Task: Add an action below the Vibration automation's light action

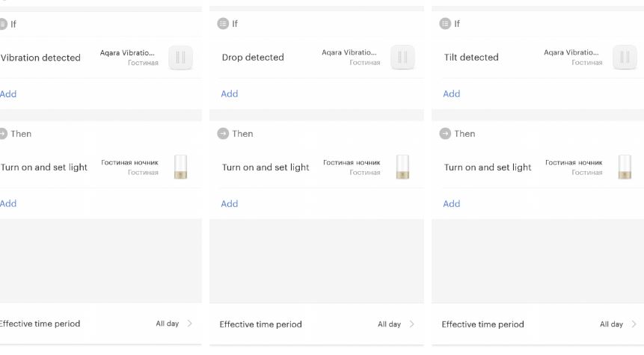Action: coord(8,203)
